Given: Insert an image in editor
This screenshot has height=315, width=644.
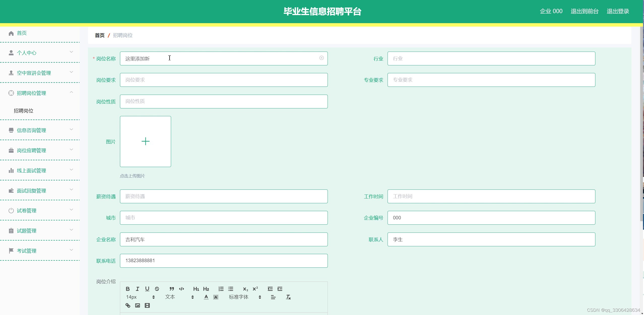Looking at the screenshot, I should 138,305.
